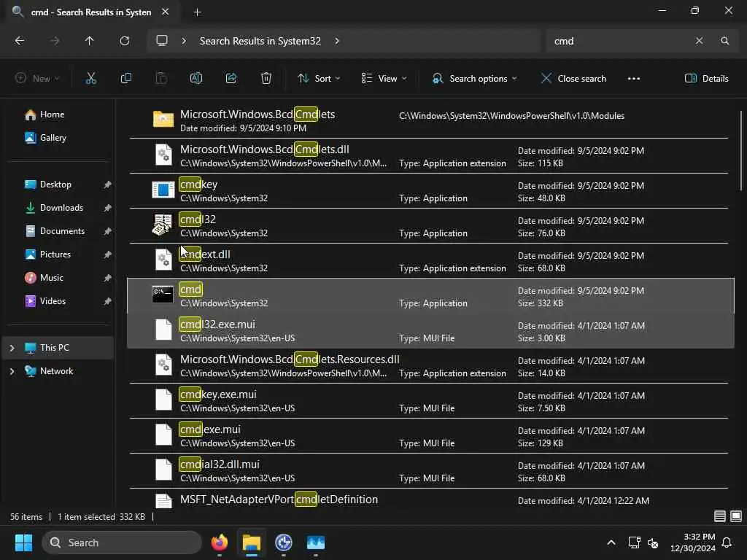Open notifications bell icon
Viewport: 747px width, 560px height.
tap(727, 542)
